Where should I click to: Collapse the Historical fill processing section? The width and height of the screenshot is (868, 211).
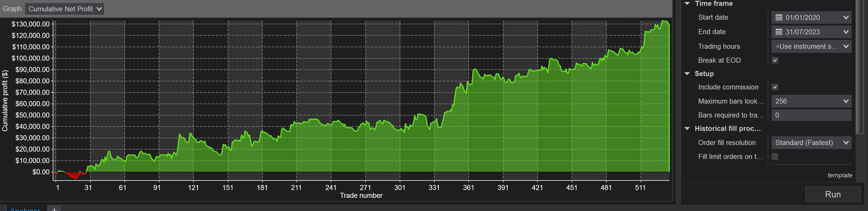coord(687,129)
